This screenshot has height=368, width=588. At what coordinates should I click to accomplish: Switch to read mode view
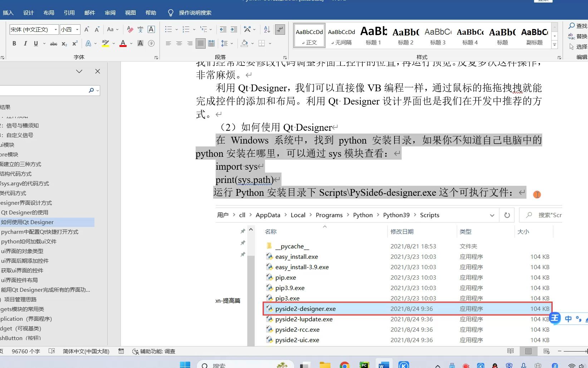coord(510,351)
